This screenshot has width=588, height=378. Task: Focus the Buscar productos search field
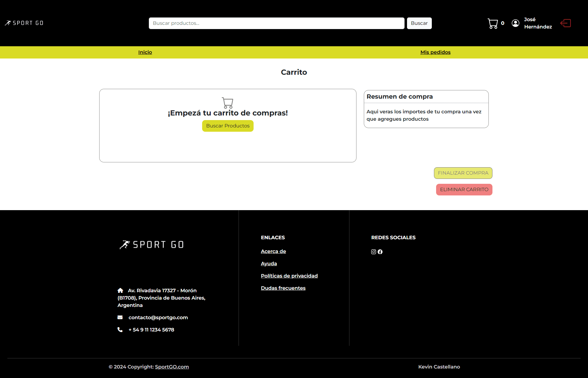click(276, 23)
